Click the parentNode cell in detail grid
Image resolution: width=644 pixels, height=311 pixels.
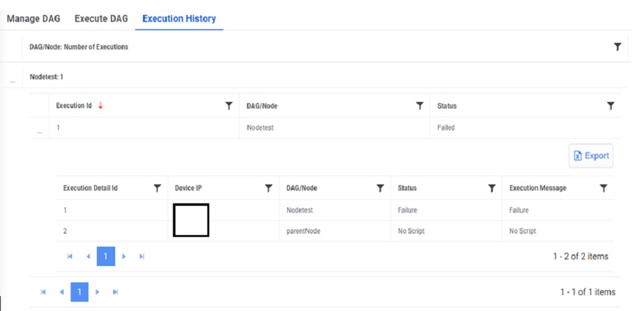pos(303,231)
